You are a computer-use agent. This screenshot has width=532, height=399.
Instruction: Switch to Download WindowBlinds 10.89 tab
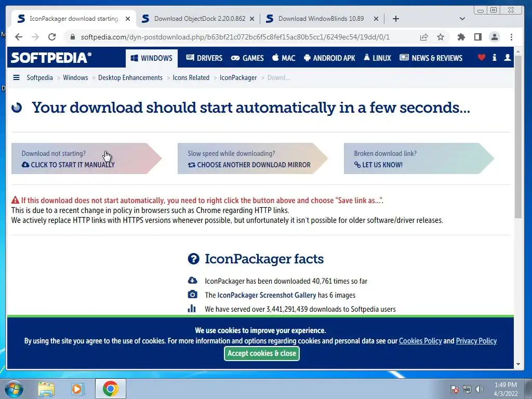point(321,19)
